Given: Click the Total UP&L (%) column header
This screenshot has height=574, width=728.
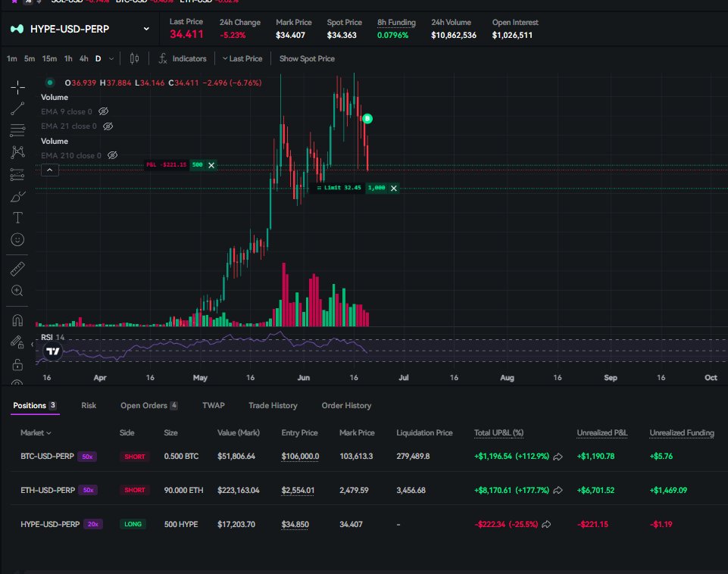Looking at the screenshot, I should pos(498,433).
